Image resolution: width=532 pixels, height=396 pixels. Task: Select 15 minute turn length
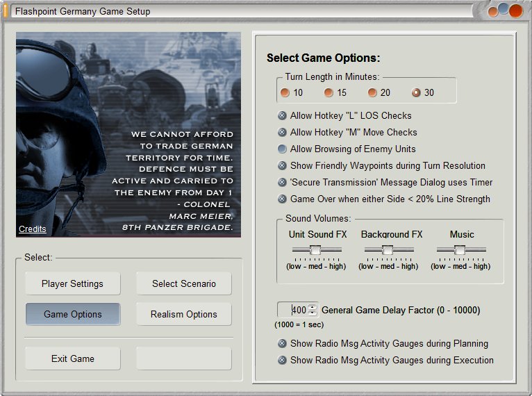coord(329,92)
